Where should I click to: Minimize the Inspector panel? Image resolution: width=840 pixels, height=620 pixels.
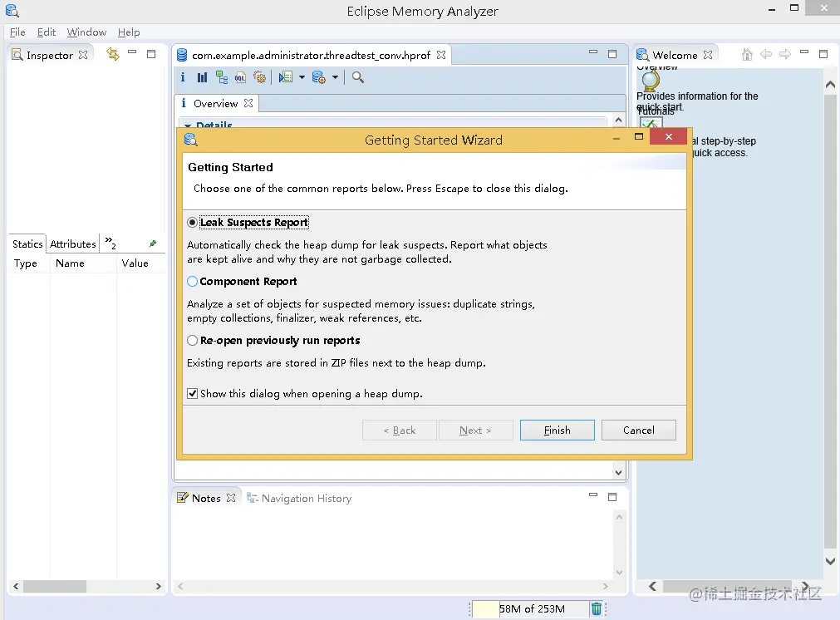132,52
